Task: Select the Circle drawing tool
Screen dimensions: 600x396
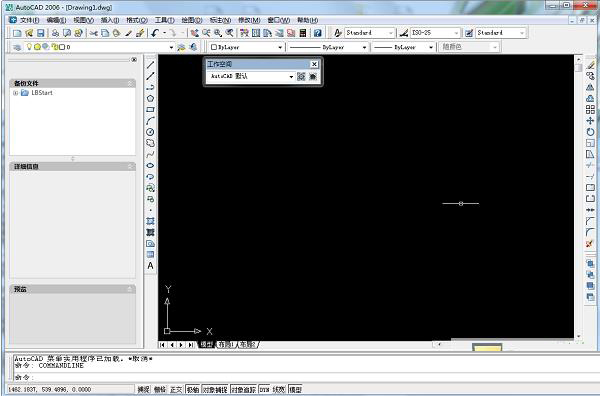Action: pos(150,132)
